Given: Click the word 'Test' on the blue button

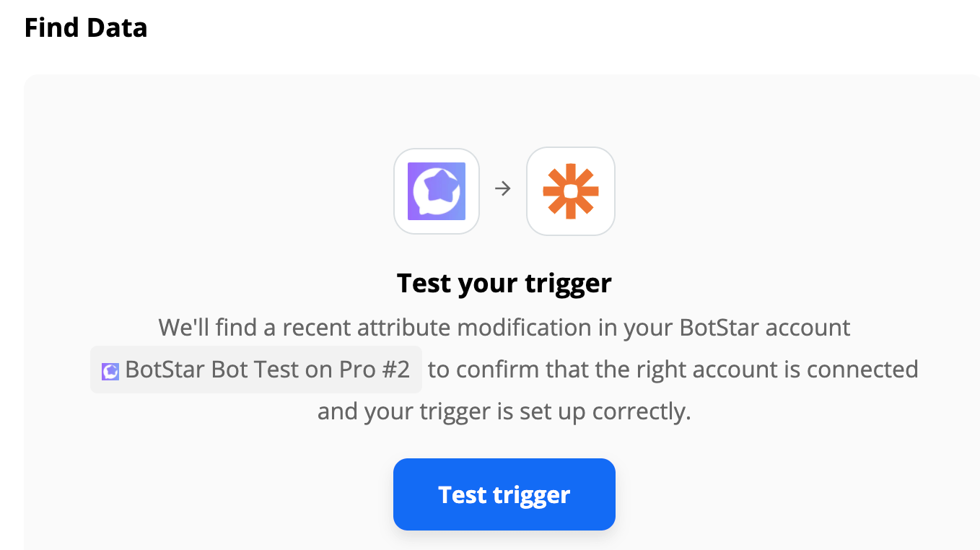Looking at the screenshot, I should [x=462, y=494].
